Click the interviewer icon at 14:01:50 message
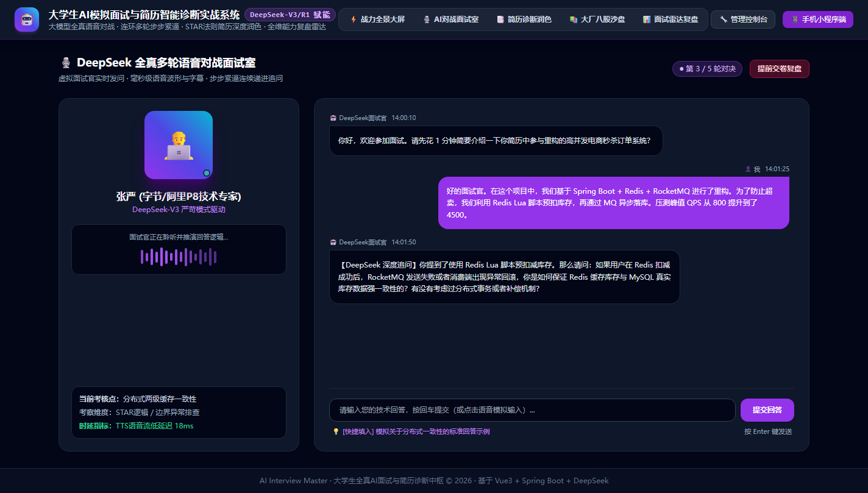Viewport: 868px width, 493px height. tap(333, 242)
